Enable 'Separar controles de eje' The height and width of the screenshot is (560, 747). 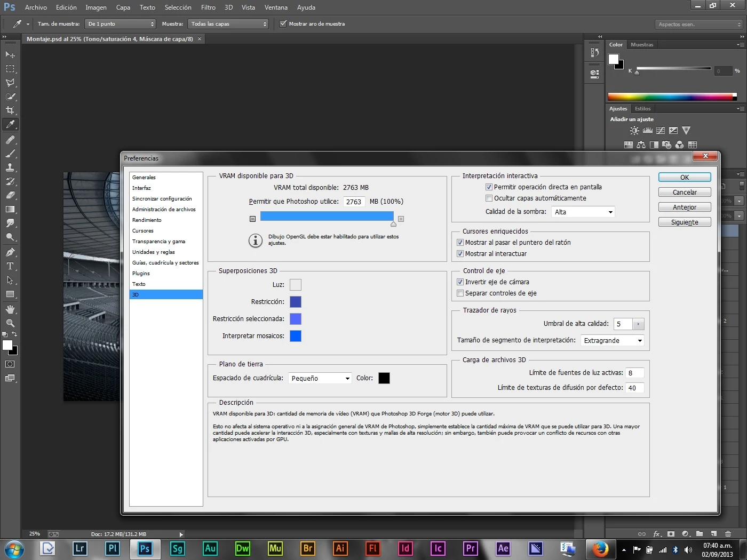(x=460, y=293)
